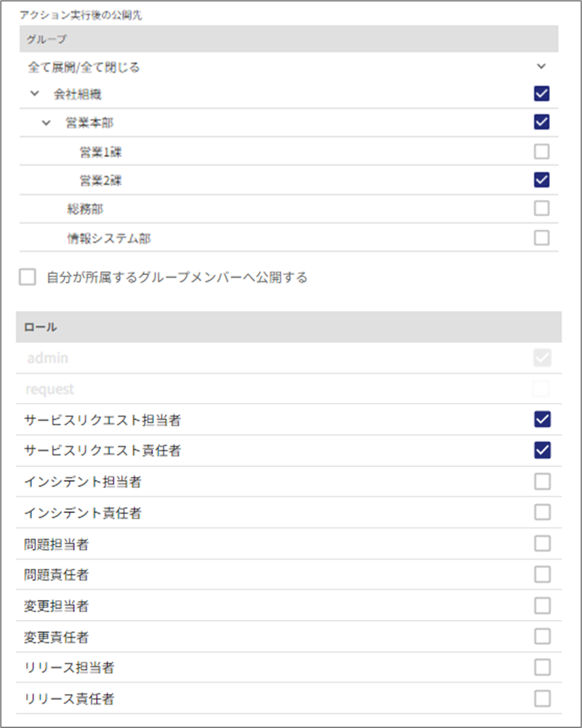582x728 pixels.
Task: Click the 全て展開/全て閉じる chevron arrow
Action: (541, 66)
